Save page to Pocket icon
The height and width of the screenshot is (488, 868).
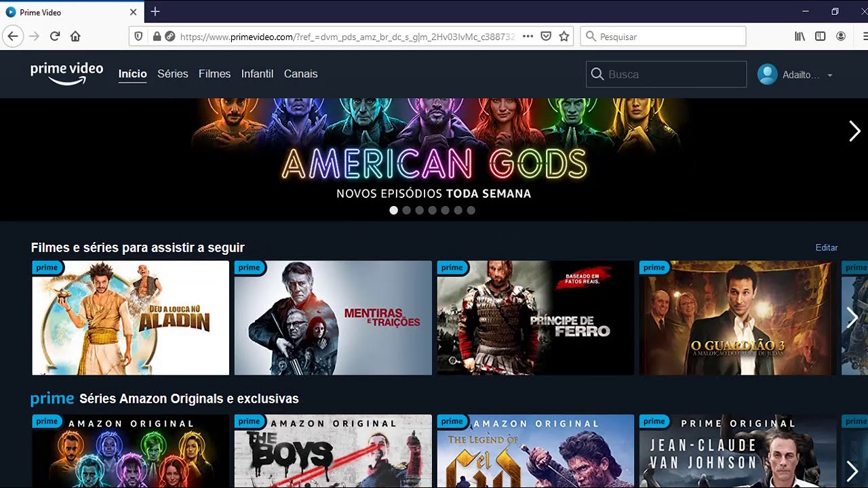click(x=546, y=37)
